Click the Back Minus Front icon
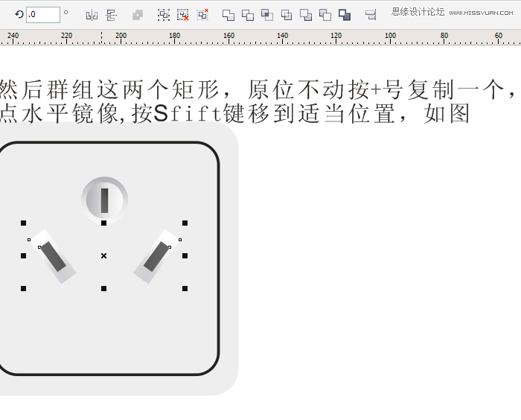This screenshot has height=420, width=521. [x=325, y=15]
